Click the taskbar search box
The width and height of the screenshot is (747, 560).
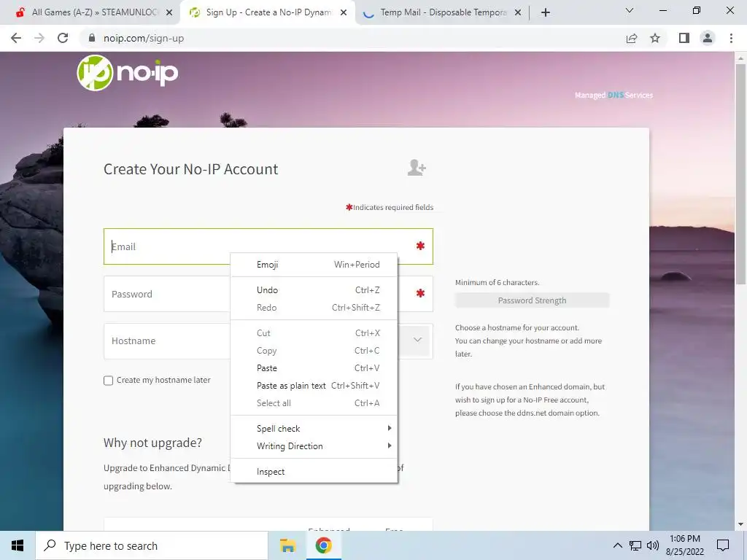pos(152,545)
